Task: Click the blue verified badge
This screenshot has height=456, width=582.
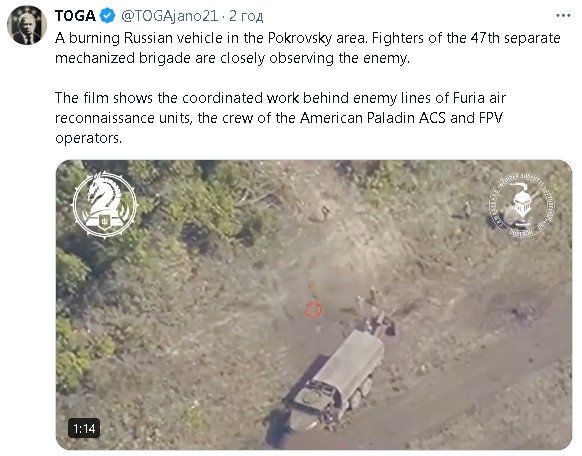Action: (x=108, y=16)
